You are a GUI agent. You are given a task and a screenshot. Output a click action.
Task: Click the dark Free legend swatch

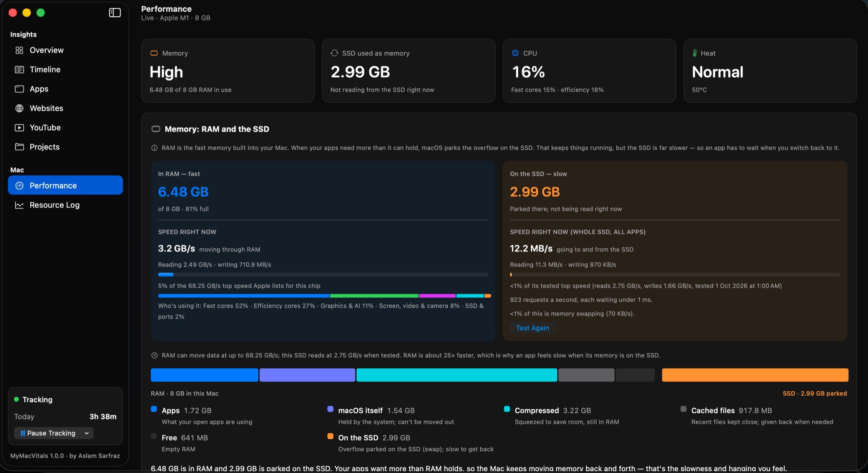(154, 437)
